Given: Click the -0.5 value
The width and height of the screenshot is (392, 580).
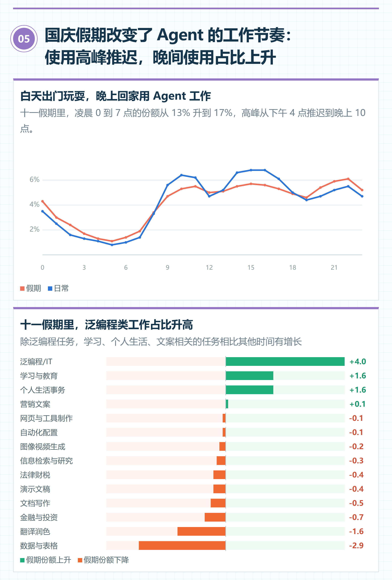Looking at the screenshot, I should coord(356,503).
